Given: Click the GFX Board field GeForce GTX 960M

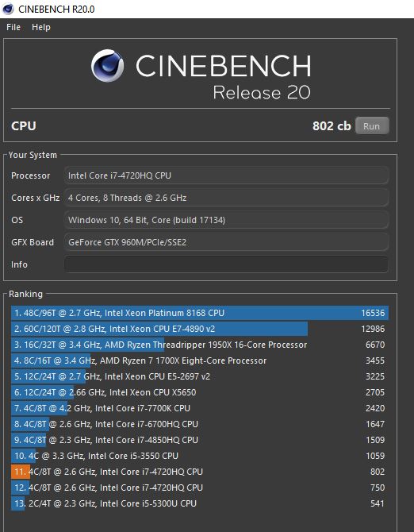Looking at the screenshot, I should 226,242.
